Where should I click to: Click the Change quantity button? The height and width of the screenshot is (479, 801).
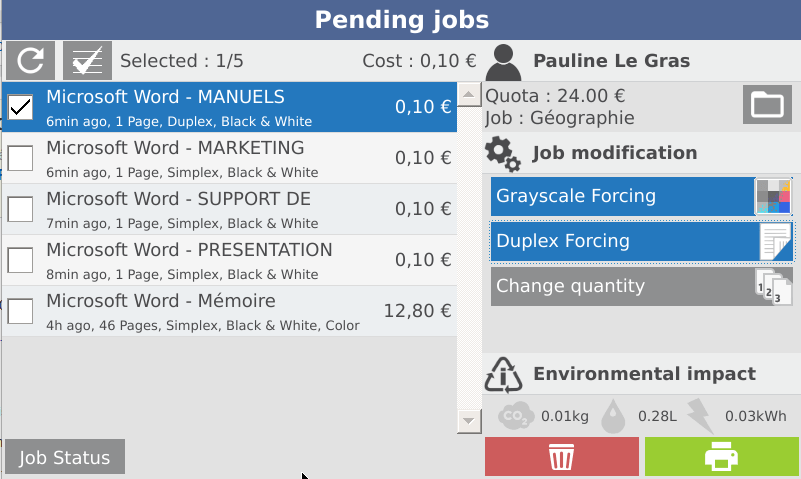[642, 286]
